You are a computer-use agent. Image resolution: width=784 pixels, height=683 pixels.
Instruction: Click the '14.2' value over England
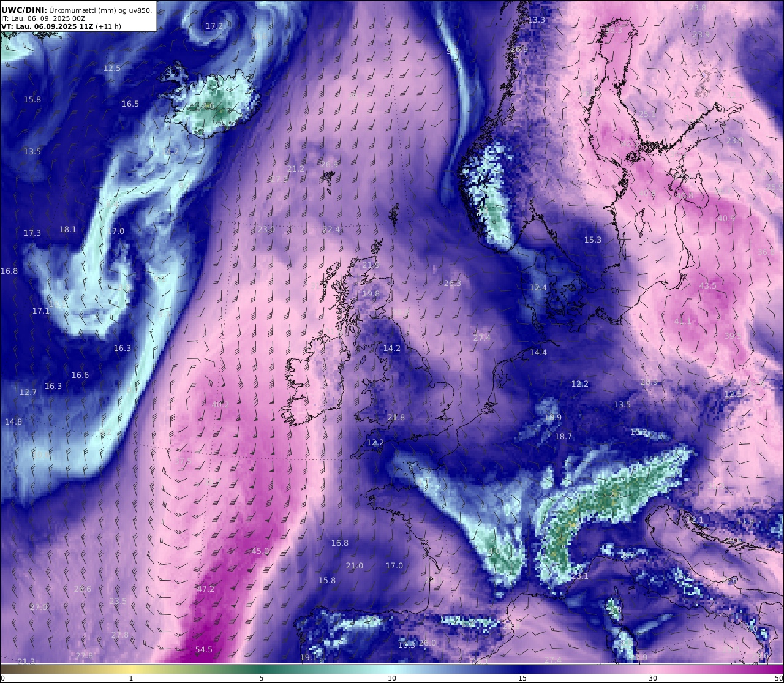pos(392,349)
